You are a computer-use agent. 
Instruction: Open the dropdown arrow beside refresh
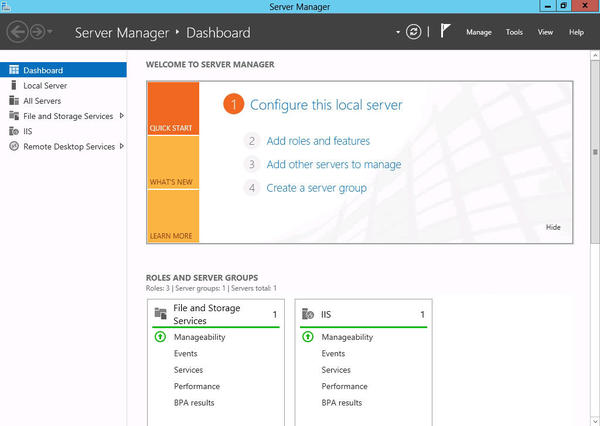[398, 32]
